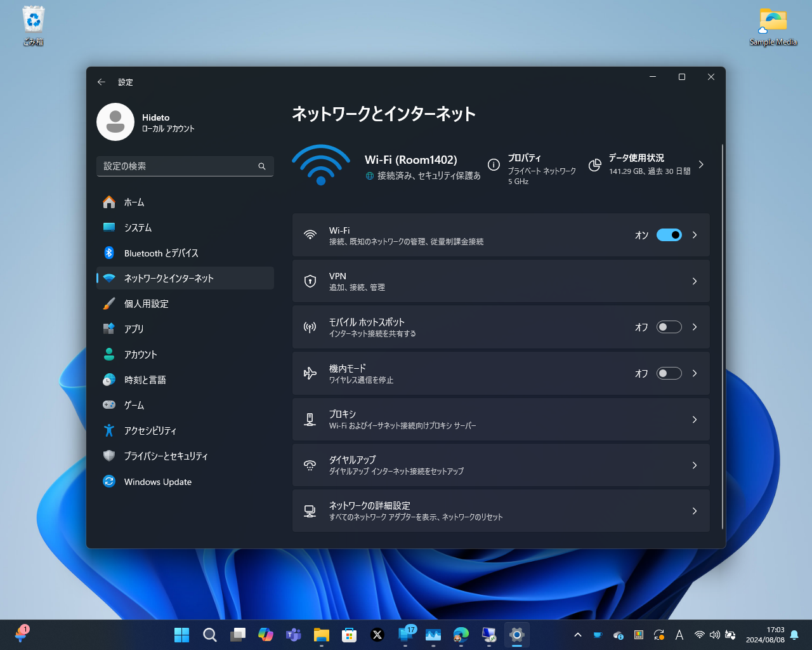Show hidden icons in system tray
This screenshot has width=812, height=650.
[577, 634]
